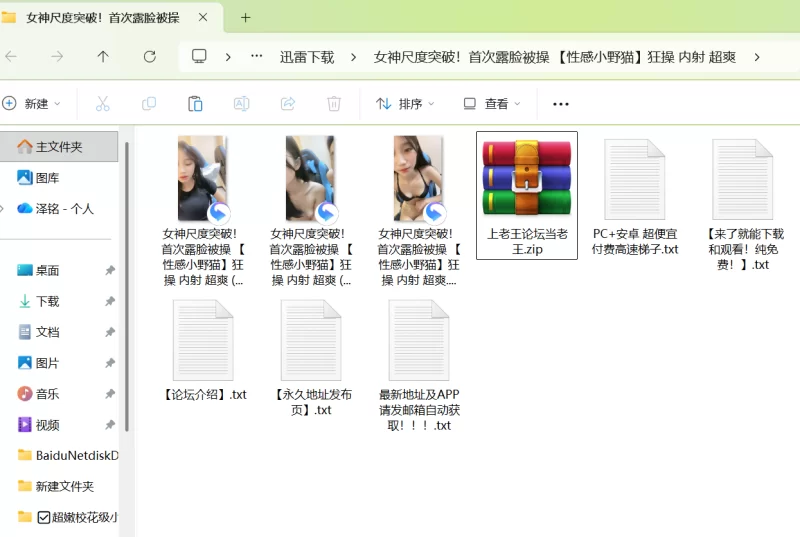Refresh the current folder view
The width and height of the screenshot is (800, 537).
(x=150, y=57)
